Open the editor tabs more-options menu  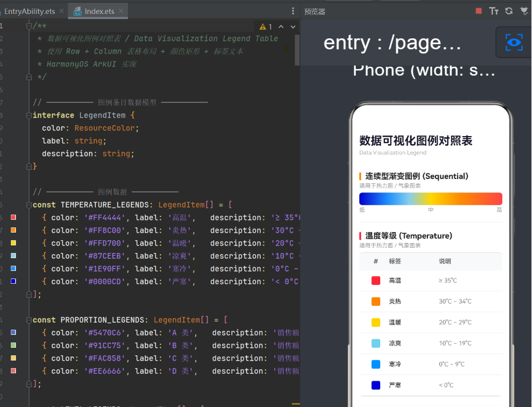tap(293, 11)
